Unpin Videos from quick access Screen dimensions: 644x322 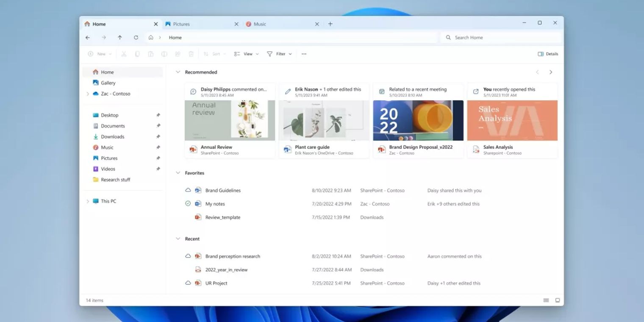(158, 169)
